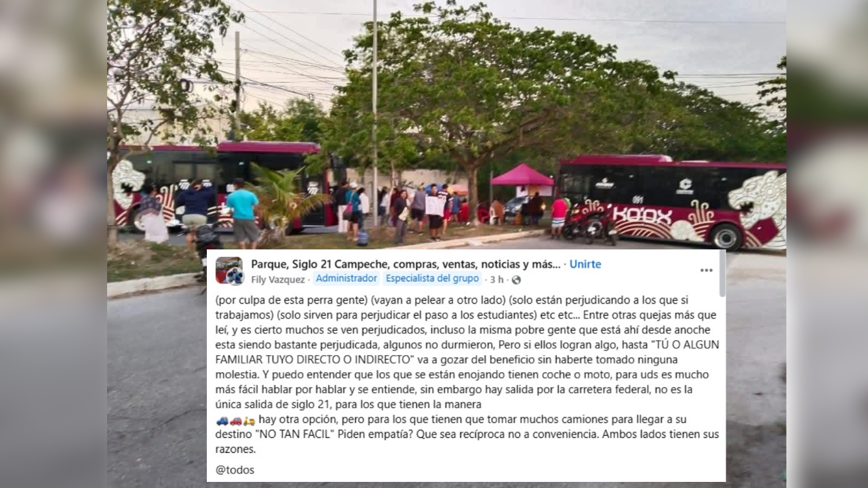Click the KO'OX logo on the right bus
Viewport: 868px width, 488px height.
[642, 216]
